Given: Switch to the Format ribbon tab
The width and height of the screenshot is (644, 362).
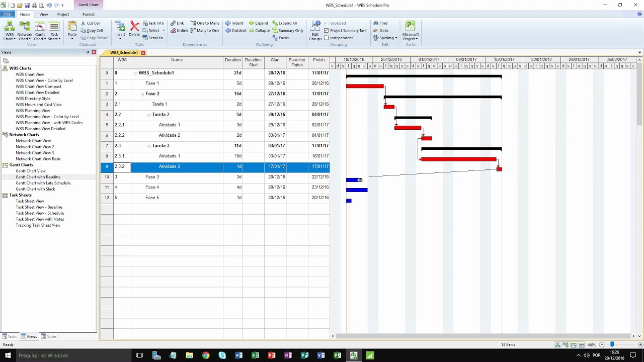Looking at the screenshot, I should pos(89,14).
